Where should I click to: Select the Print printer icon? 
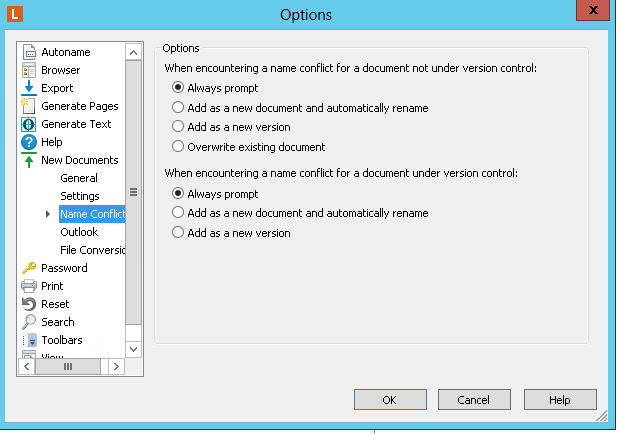29,286
